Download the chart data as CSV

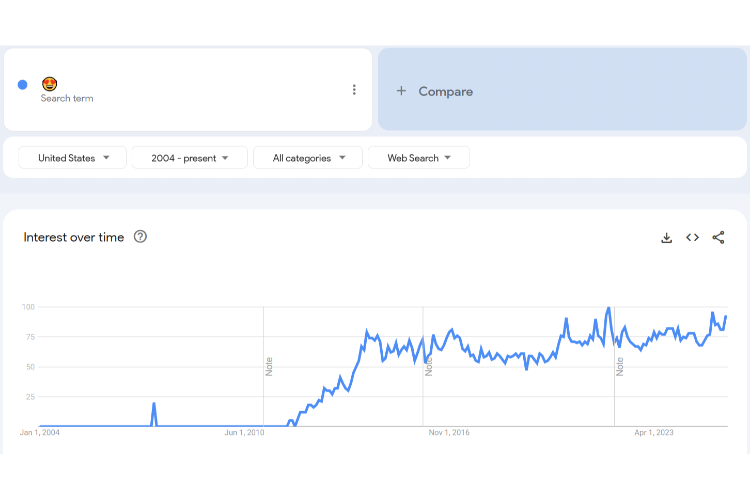tap(666, 238)
